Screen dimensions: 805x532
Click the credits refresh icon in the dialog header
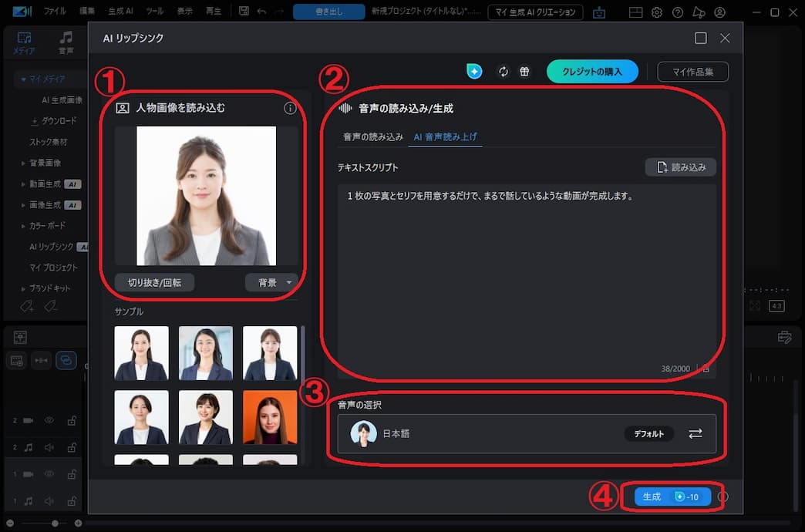(x=503, y=71)
